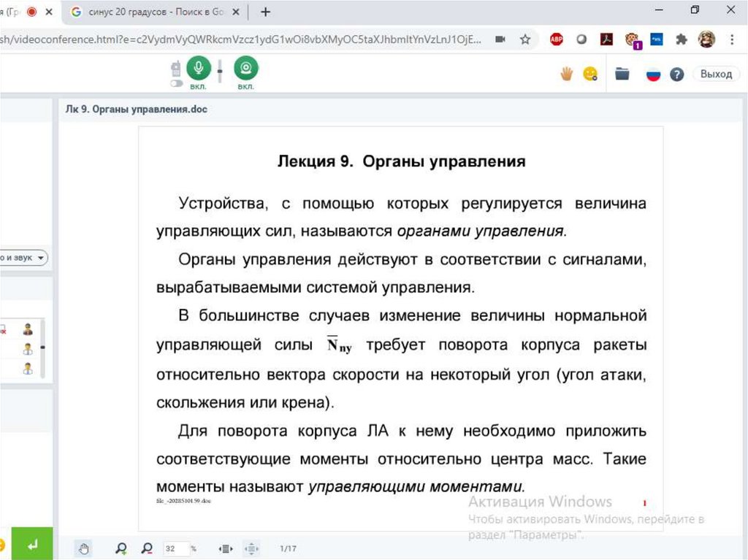Select the hand pan tool
The image size is (748, 560).
84,548
